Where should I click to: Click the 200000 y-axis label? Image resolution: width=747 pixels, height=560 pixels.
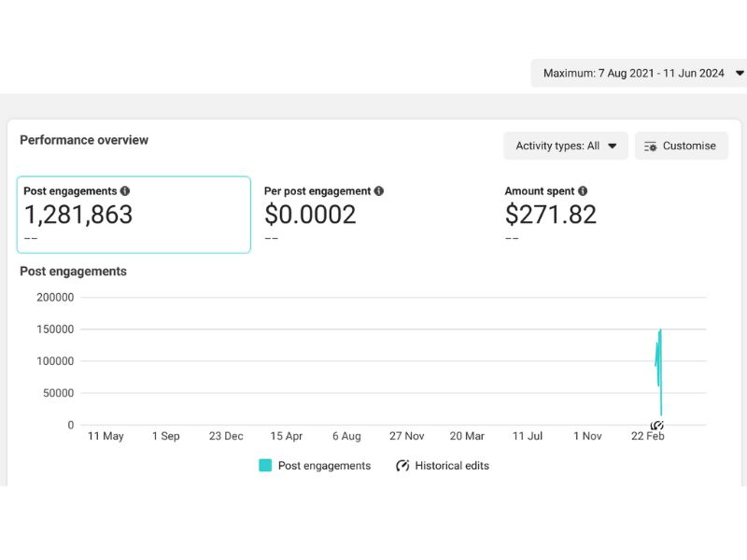click(55, 297)
